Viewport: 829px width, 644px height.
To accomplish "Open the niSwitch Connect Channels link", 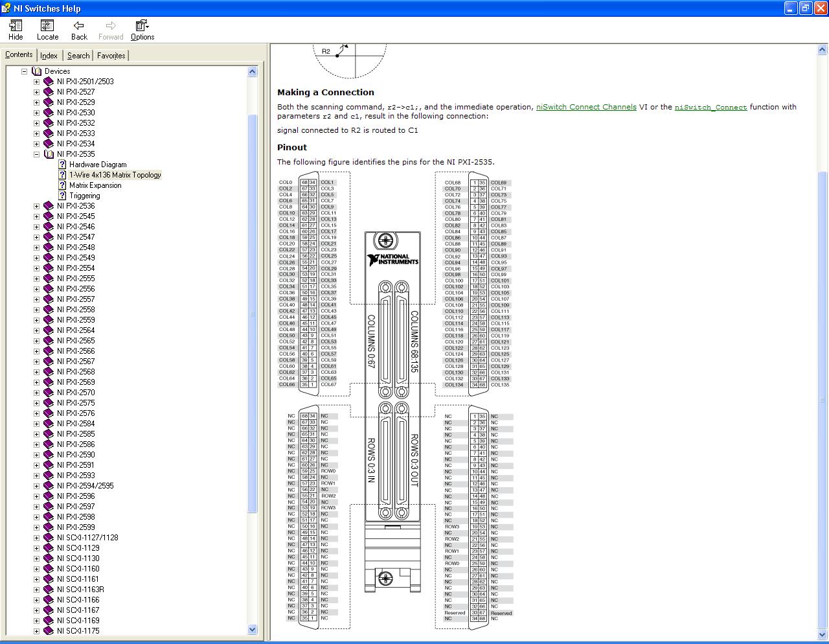I will point(585,107).
